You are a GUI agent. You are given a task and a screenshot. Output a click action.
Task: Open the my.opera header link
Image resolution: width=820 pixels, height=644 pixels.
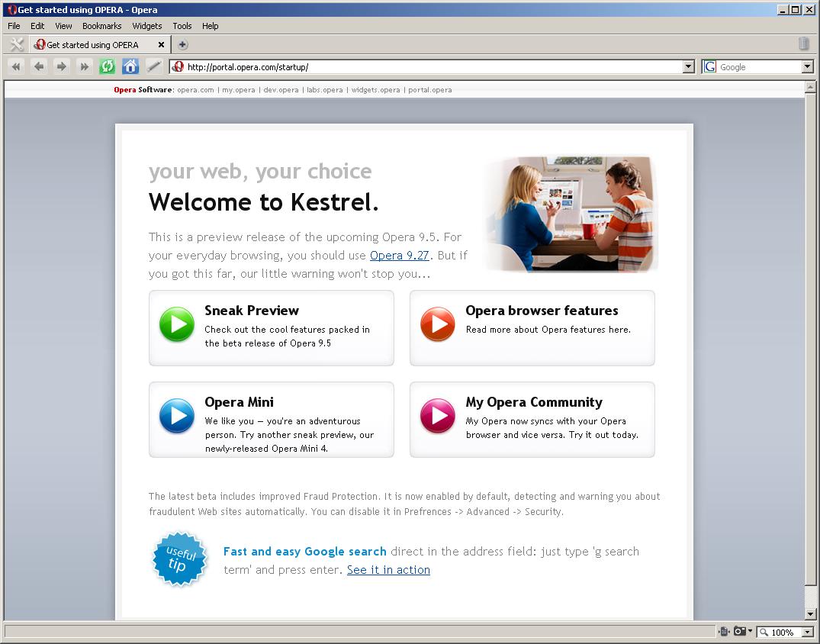tap(239, 90)
